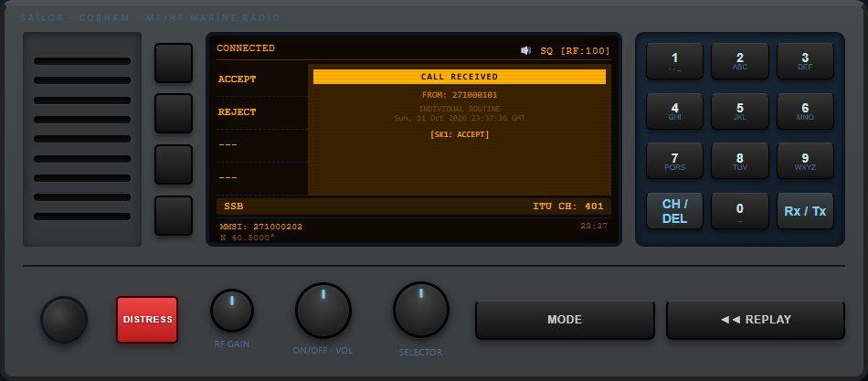Click the MODE button

tap(565, 320)
